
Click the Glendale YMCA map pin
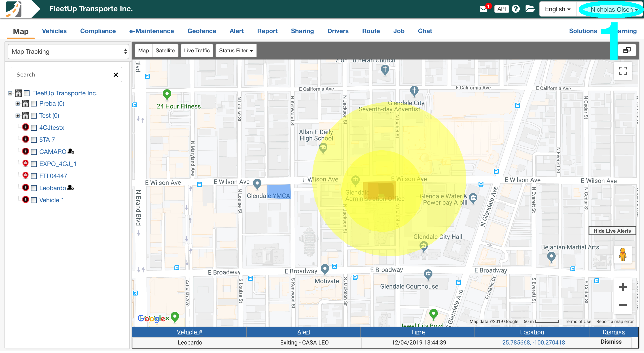pos(257,184)
